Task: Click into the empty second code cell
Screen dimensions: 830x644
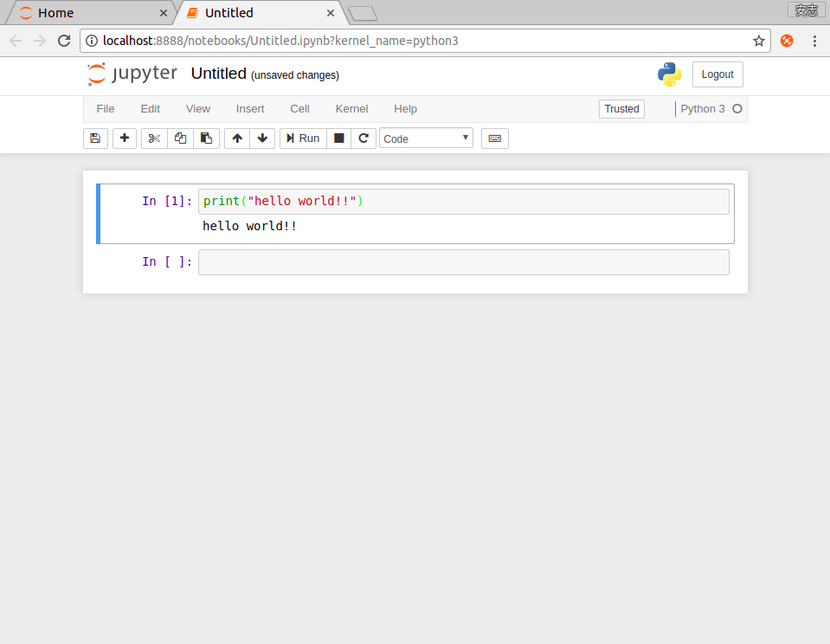Action: [x=464, y=262]
